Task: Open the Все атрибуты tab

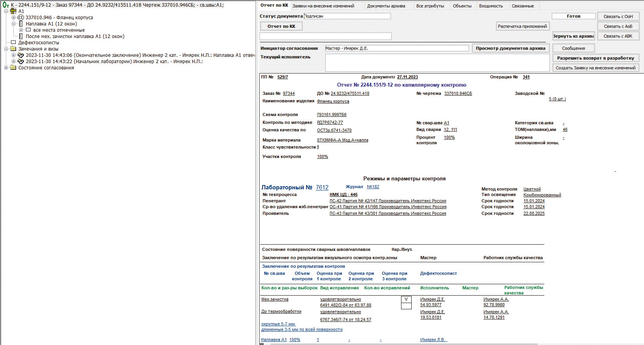Action: pyautogui.click(x=430, y=6)
